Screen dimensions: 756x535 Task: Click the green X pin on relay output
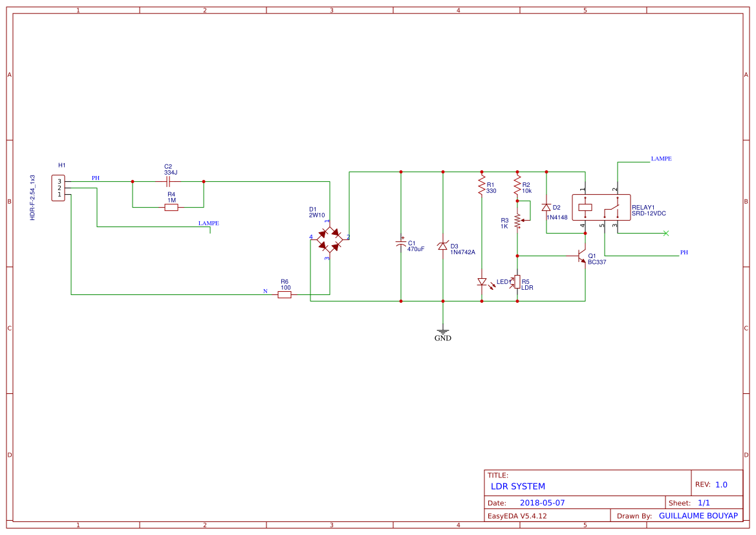point(665,232)
